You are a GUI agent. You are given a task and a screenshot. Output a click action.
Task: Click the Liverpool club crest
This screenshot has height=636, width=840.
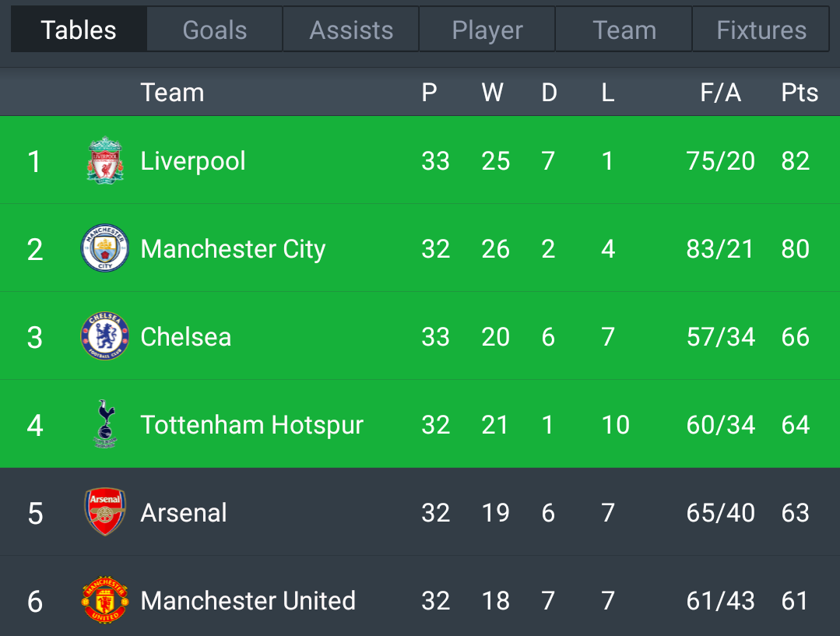pyautogui.click(x=105, y=160)
